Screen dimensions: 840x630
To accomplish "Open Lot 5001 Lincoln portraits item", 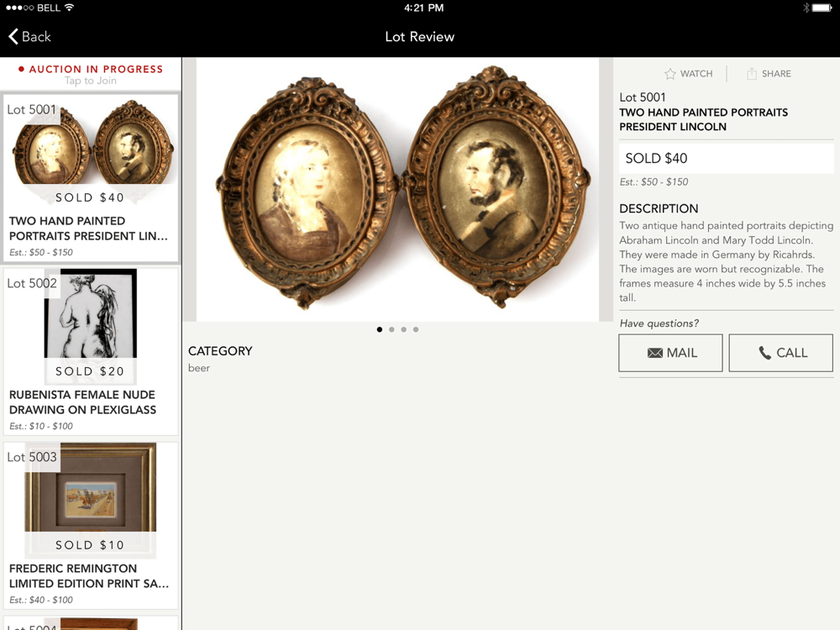I will coord(91,178).
